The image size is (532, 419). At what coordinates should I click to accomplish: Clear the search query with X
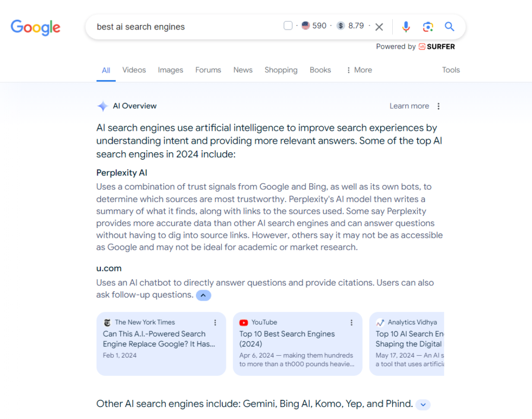[379, 27]
